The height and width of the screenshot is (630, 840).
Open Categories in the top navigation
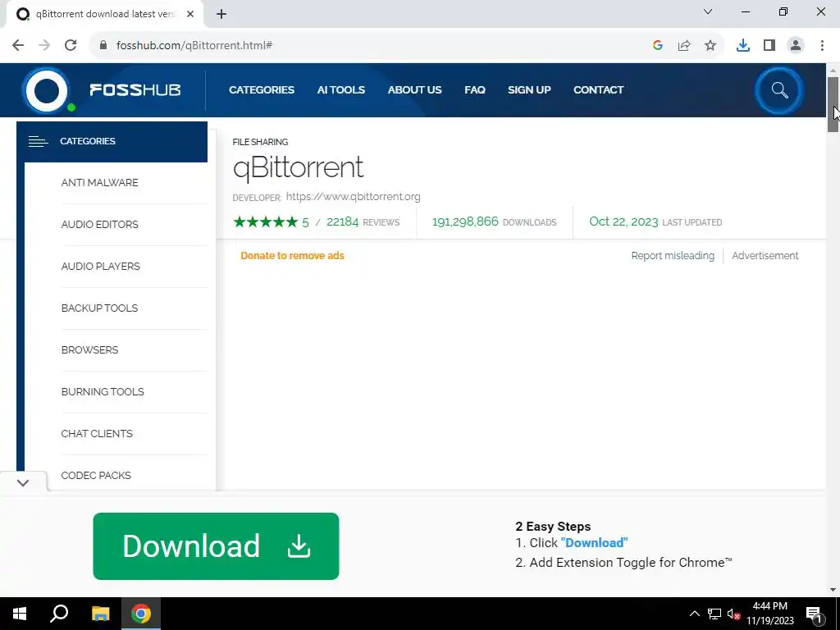[x=262, y=90]
